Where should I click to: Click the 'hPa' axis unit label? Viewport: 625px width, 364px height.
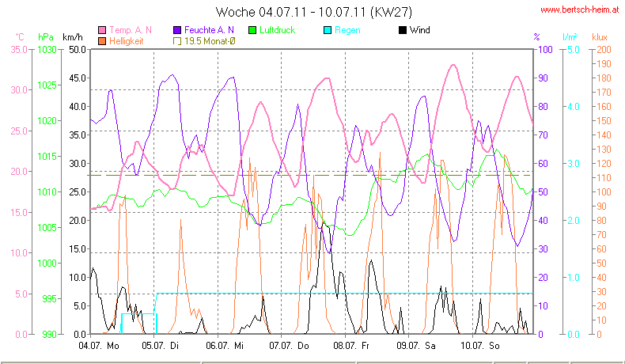[x=46, y=37]
